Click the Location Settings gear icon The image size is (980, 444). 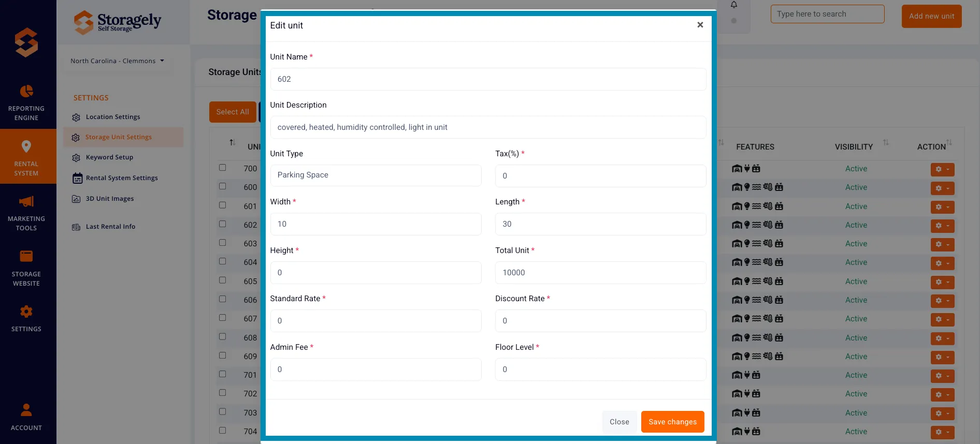pos(76,117)
